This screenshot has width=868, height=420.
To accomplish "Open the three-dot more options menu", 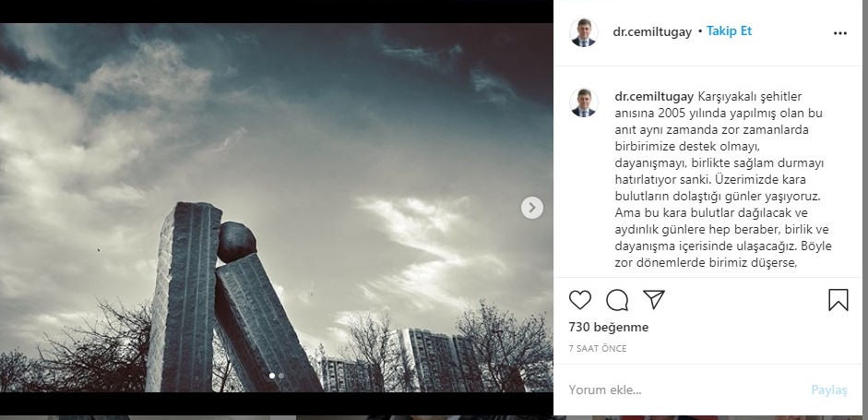I will (839, 33).
